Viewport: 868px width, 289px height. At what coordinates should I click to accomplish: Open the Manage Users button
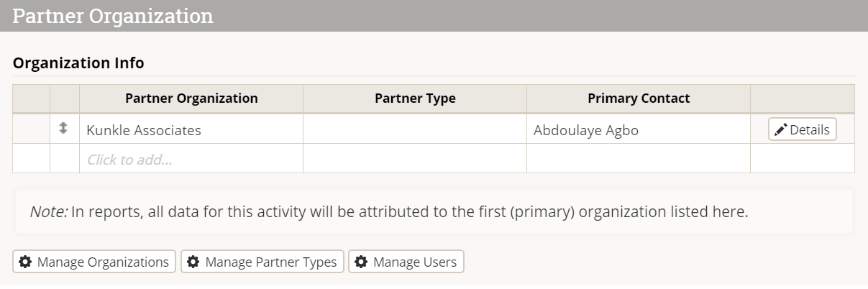coord(406,262)
